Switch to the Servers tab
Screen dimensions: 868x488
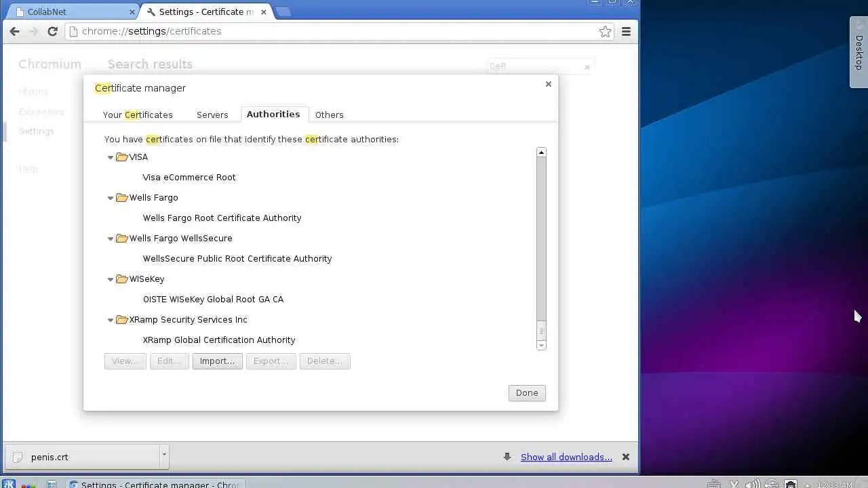click(x=212, y=115)
